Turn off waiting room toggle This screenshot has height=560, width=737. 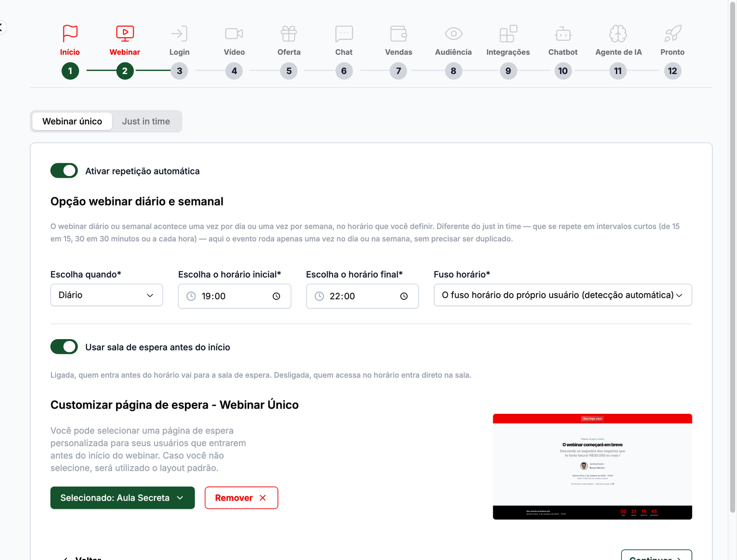point(64,347)
